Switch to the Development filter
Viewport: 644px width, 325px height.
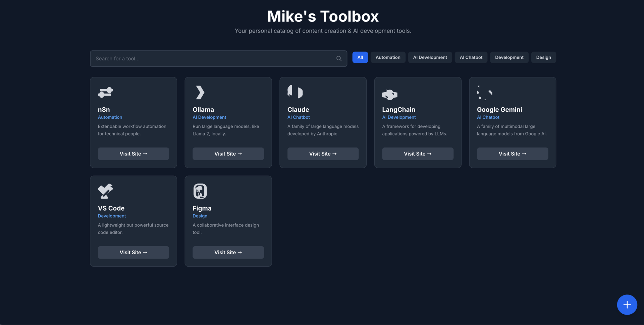[x=509, y=57]
